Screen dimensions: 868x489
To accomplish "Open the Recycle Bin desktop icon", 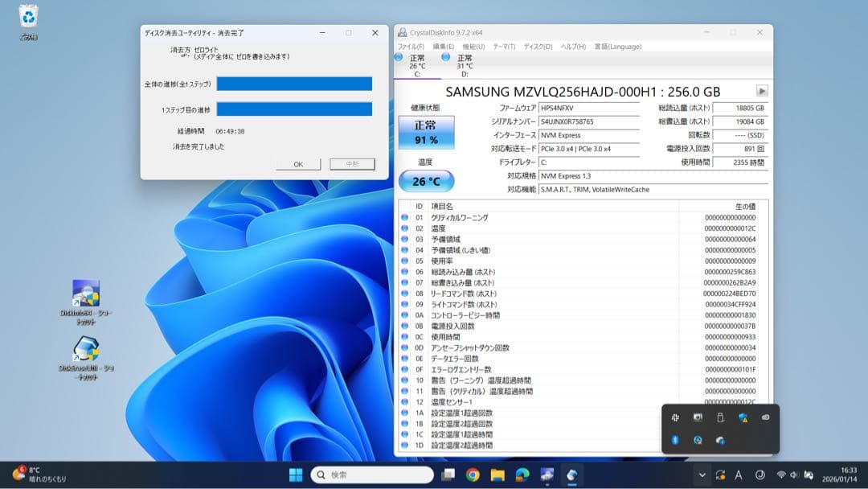I will [x=28, y=23].
